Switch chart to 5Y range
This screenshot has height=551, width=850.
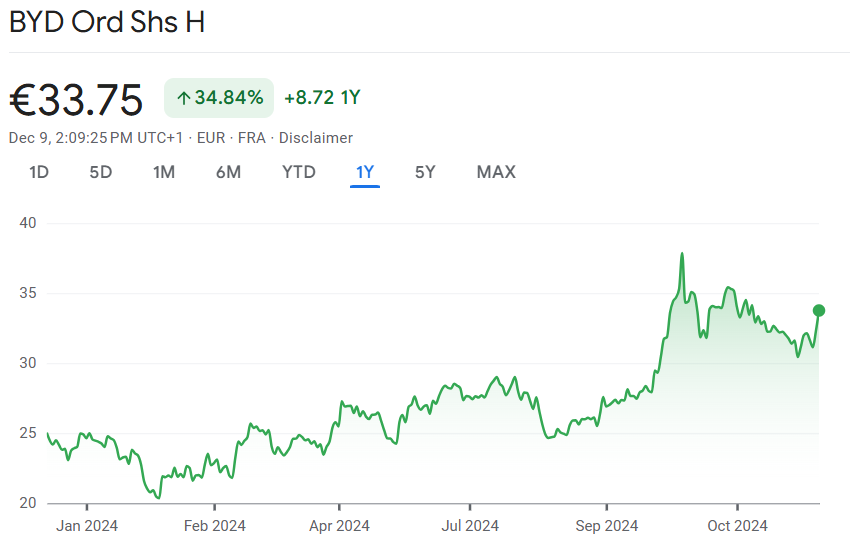click(425, 172)
